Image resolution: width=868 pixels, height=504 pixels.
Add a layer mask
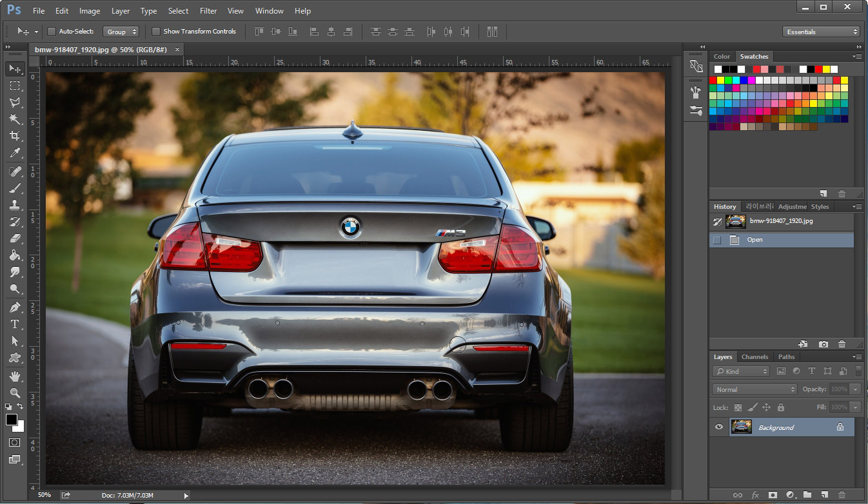pos(773,495)
